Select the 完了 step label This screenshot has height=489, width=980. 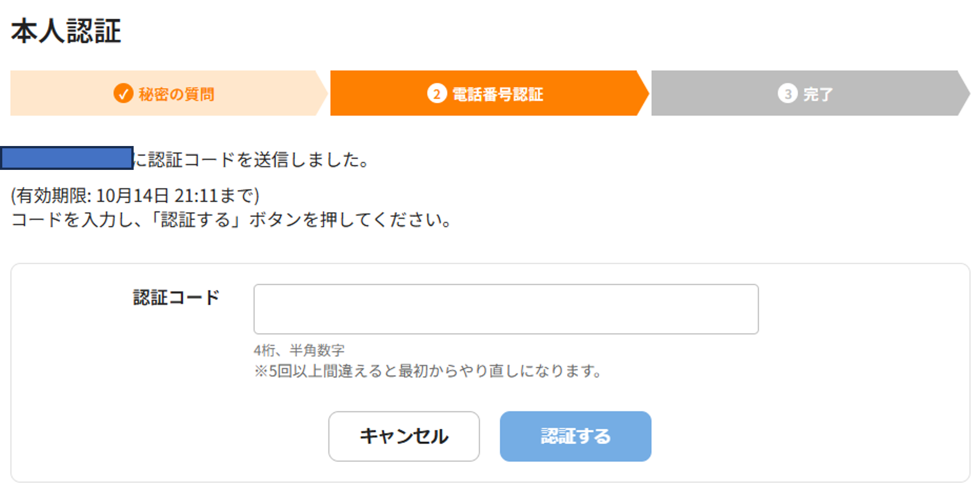818,94
